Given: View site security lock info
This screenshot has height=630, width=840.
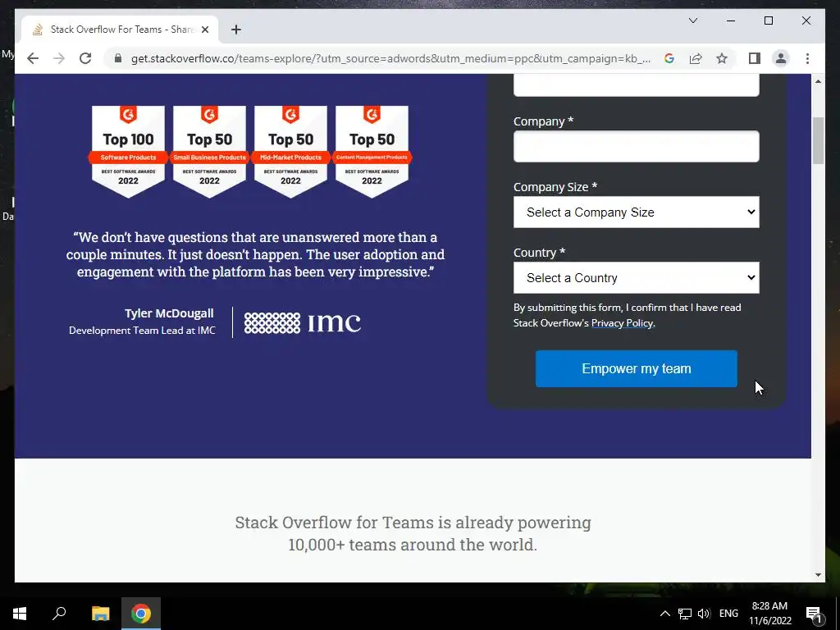Looking at the screenshot, I should 118,58.
